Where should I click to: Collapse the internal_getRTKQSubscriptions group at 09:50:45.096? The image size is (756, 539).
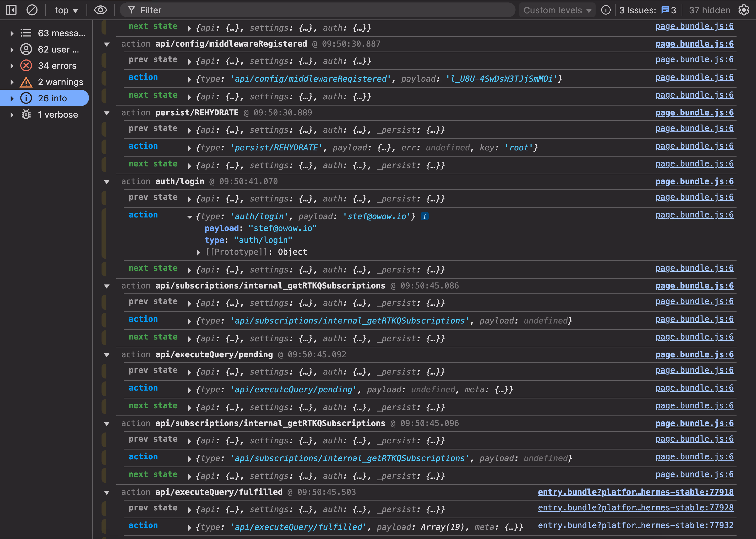click(x=107, y=424)
